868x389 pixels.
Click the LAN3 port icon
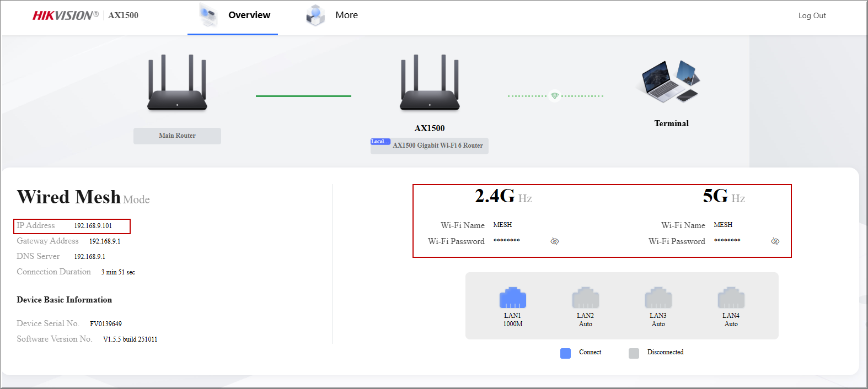click(x=658, y=298)
